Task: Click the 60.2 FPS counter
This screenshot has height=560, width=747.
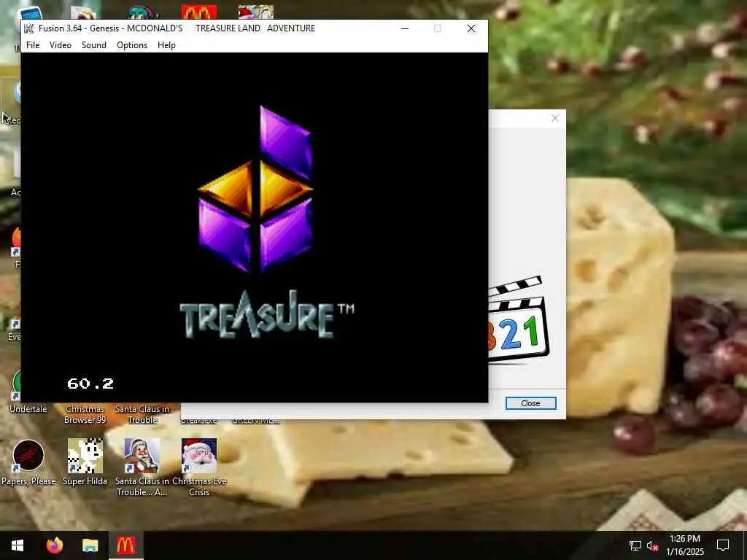Action: click(x=90, y=384)
